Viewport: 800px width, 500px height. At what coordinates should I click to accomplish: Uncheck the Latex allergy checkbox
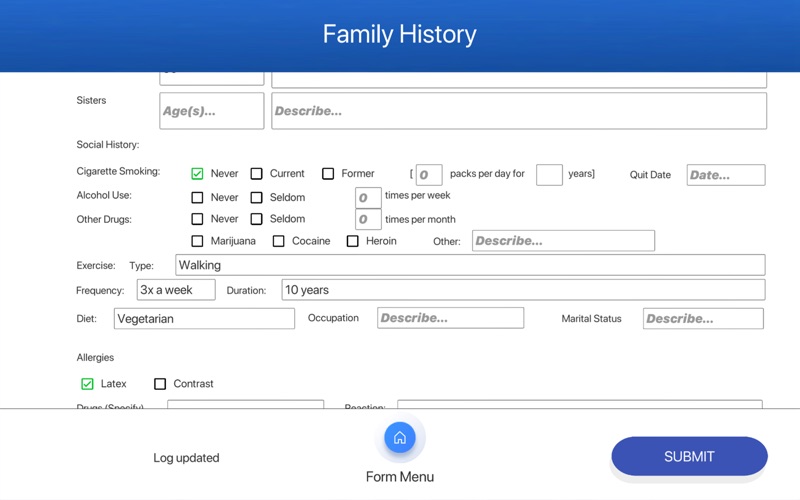click(x=87, y=384)
